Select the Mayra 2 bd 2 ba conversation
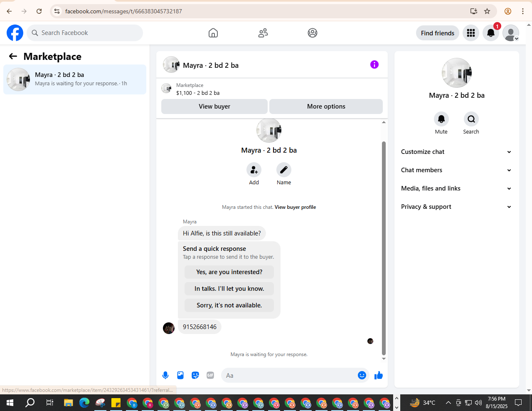Viewport: 532px width, 411px height. point(75,79)
